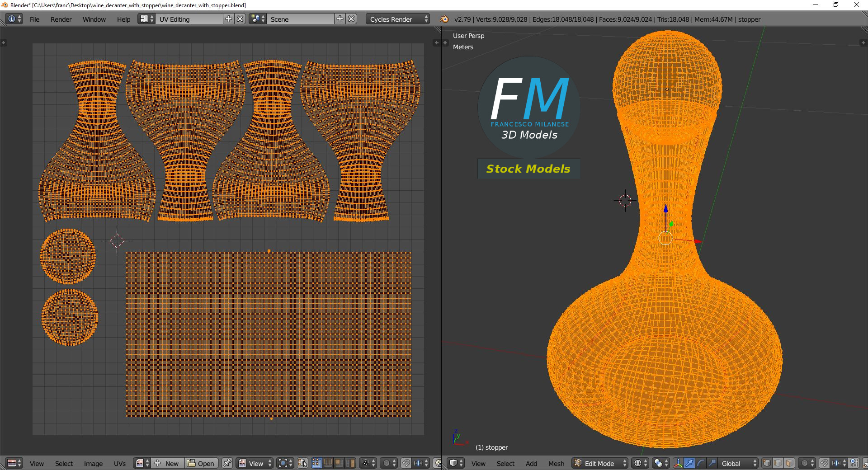
Task: Click the '(1) stopper' object label
Action: (491, 447)
